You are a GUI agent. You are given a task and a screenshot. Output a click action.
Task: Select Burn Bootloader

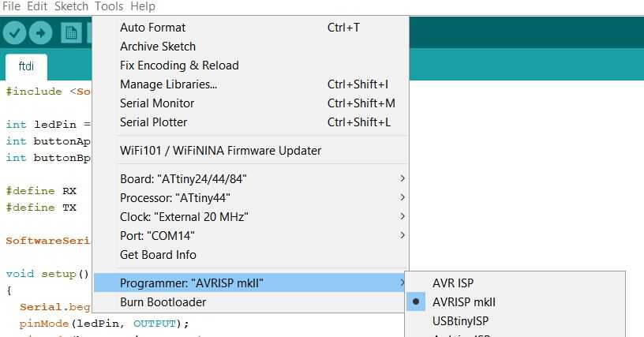tap(163, 302)
